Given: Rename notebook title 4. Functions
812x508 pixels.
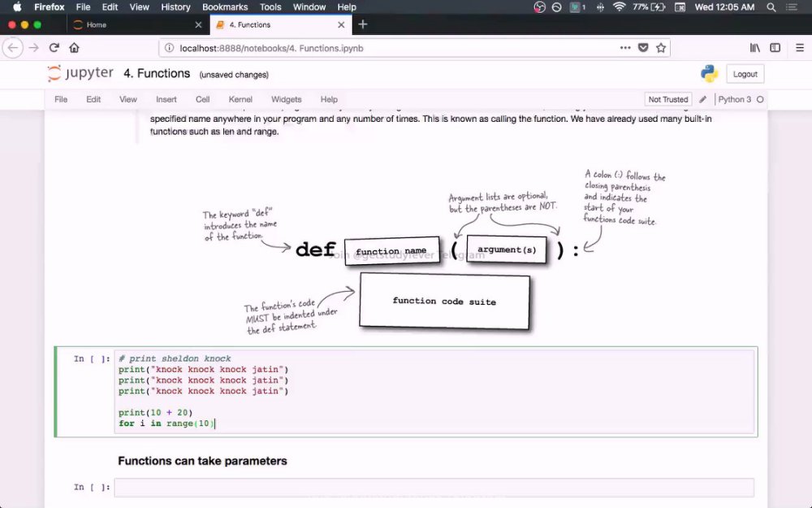Looking at the screenshot, I should pos(157,74).
